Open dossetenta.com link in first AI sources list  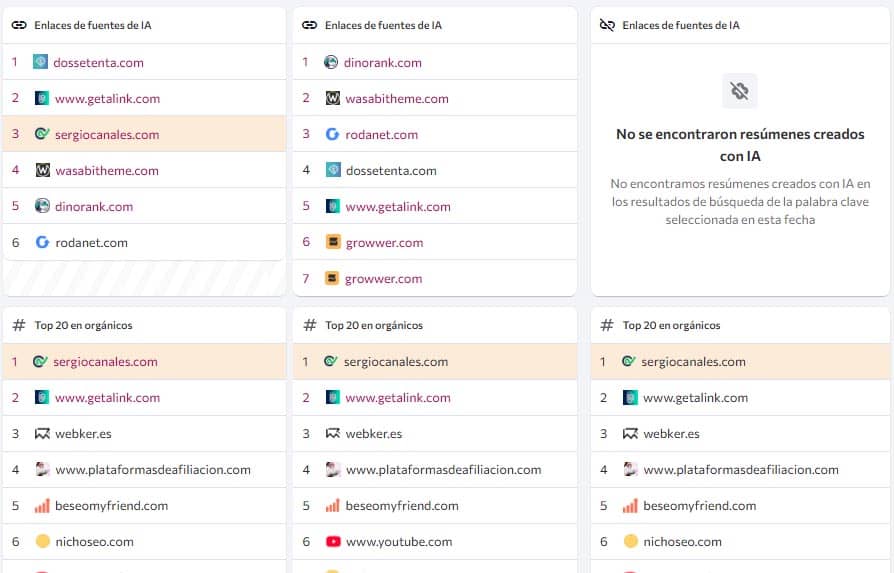click(x=99, y=63)
